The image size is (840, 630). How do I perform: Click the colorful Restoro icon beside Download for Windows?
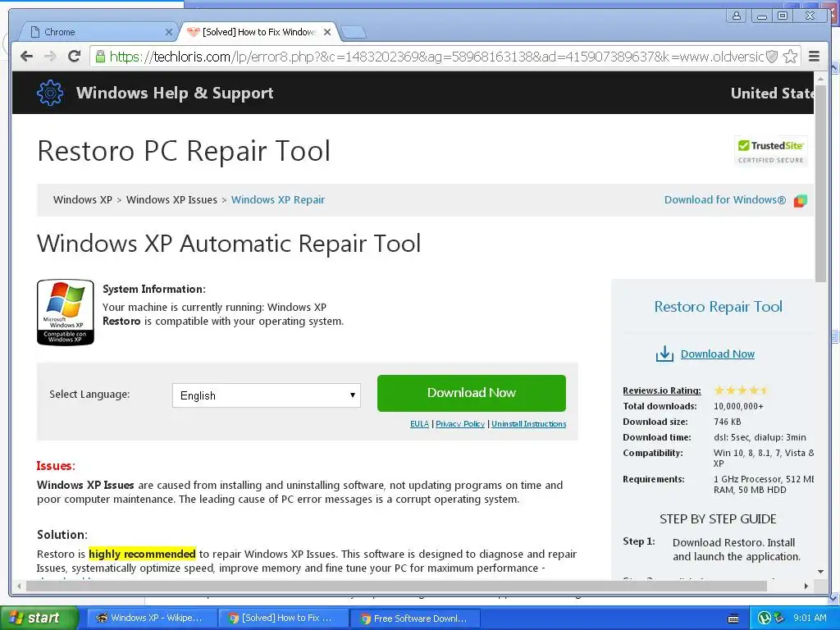(x=801, y=200)
